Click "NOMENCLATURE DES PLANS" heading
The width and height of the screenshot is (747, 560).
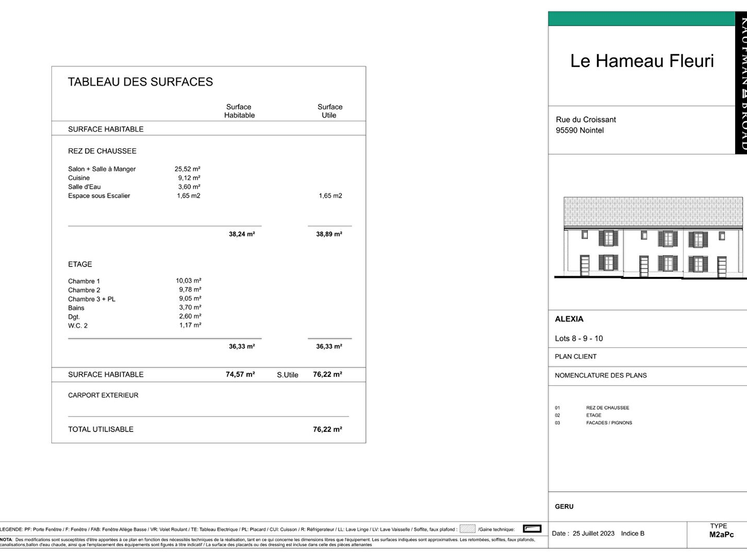(601, 375)
